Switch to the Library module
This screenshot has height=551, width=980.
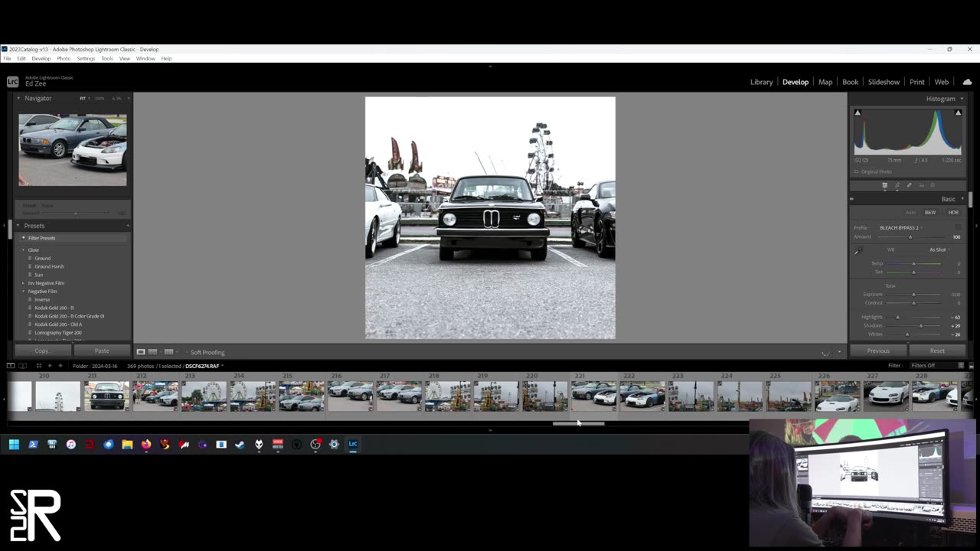[761, 82]
